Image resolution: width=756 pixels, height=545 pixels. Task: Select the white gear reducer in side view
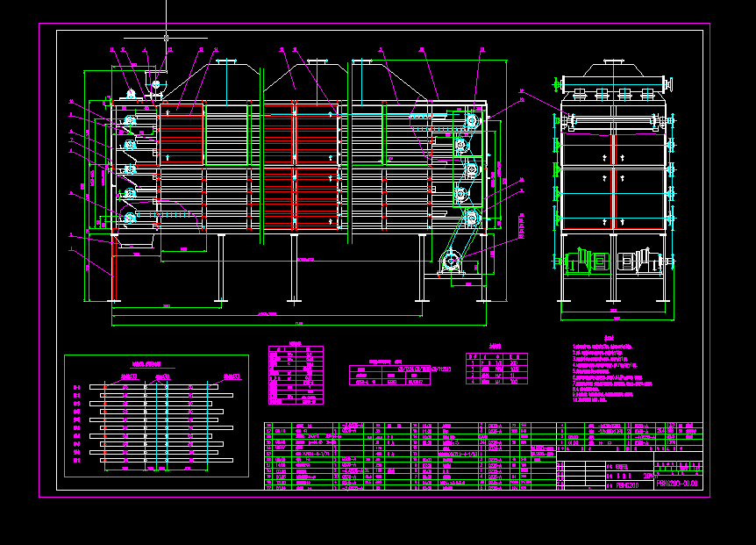coord(639,262)
